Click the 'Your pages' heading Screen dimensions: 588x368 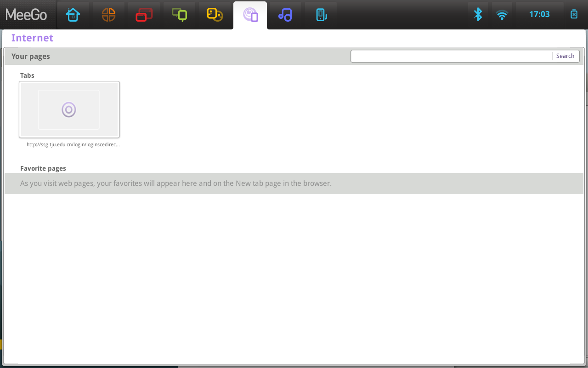[31, 56]
